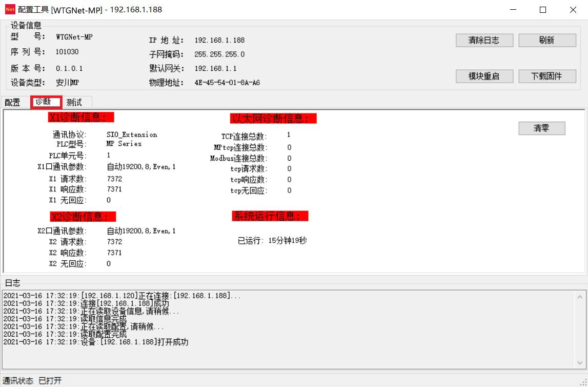Click the 模块重启 button
The image size is (588, 387).
(484, 76)
